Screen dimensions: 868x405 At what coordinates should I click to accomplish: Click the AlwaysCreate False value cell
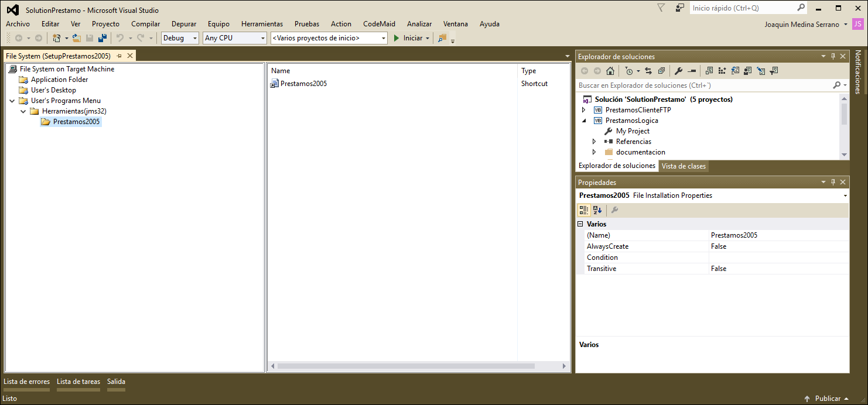779,246
